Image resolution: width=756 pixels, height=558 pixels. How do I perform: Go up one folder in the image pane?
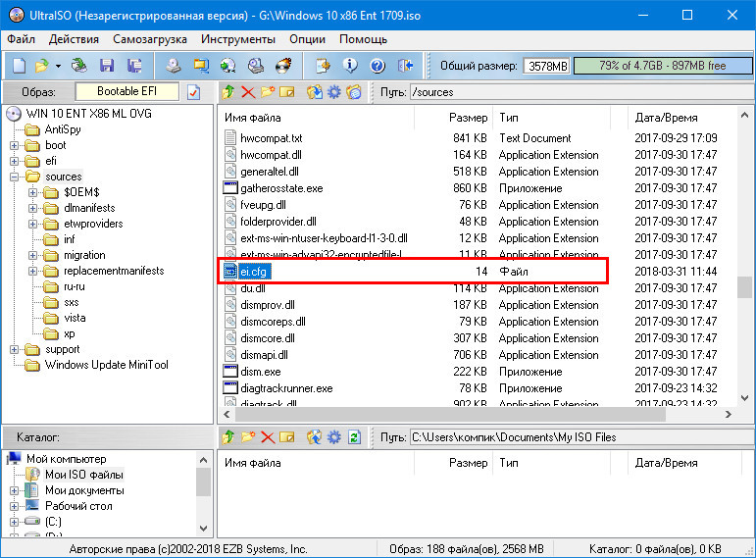(228, 91)
